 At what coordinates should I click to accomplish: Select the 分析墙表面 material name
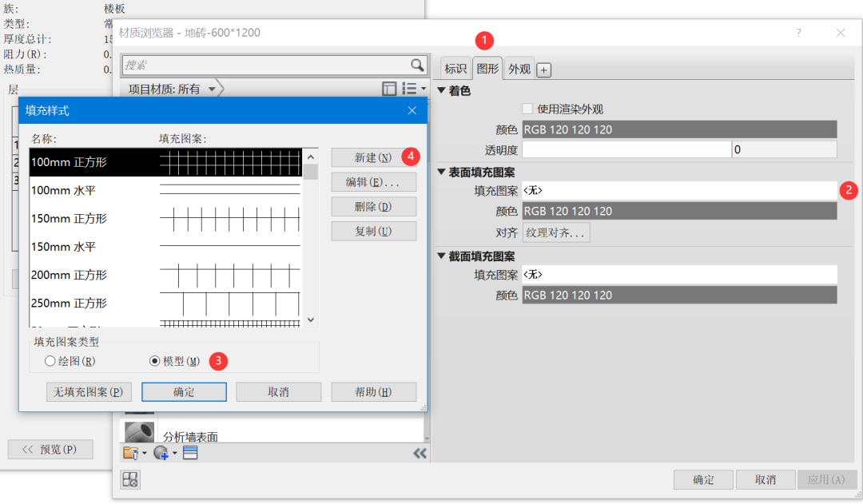tap(190, 437)
